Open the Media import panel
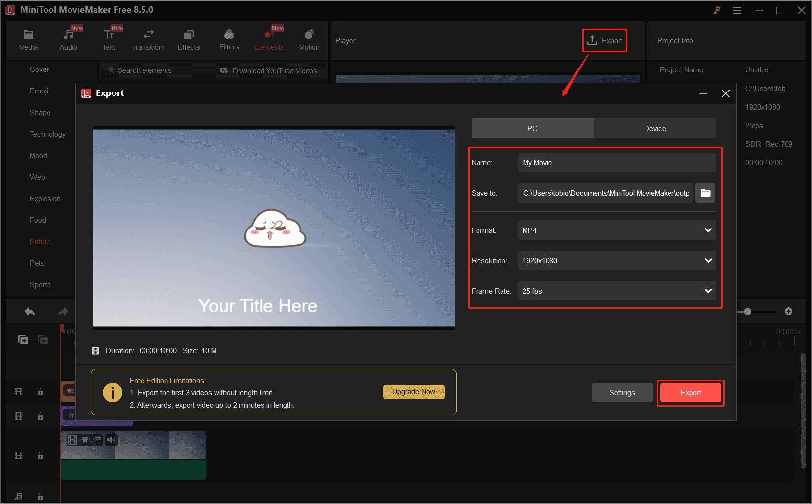Screen dimensions: 812x504 click(28, 39)
